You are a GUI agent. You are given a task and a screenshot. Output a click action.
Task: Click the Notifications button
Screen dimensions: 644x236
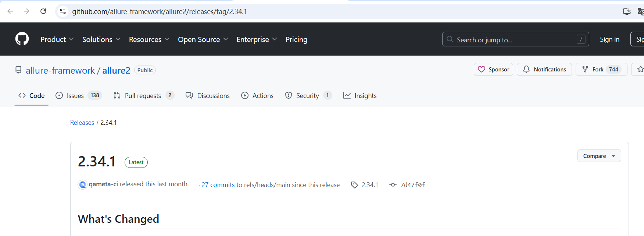coord(544,69)
